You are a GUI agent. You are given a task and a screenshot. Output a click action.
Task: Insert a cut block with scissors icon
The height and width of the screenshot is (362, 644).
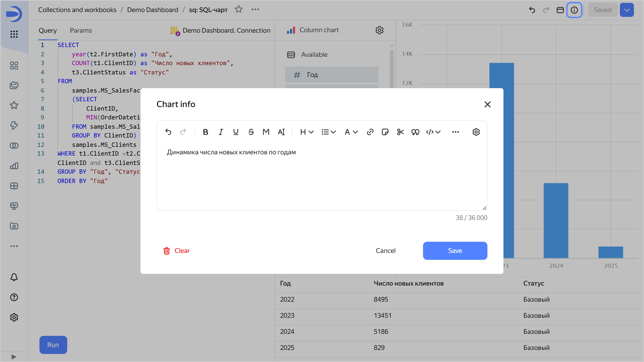[400, 132]
